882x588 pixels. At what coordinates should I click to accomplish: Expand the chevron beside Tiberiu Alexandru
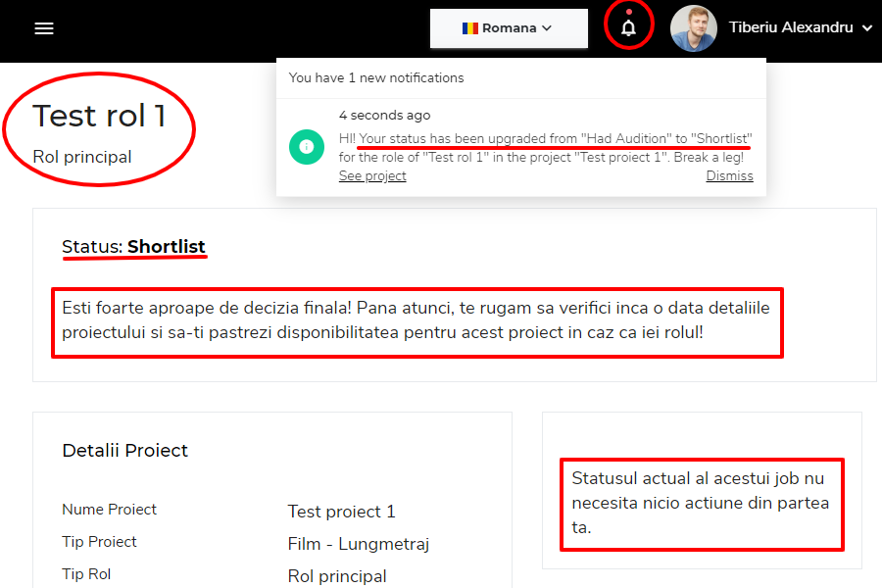click(x=866, y=28)
